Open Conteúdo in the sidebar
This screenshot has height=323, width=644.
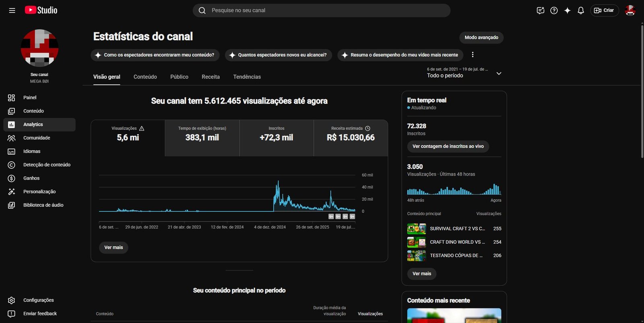click(x=39, y=111)
